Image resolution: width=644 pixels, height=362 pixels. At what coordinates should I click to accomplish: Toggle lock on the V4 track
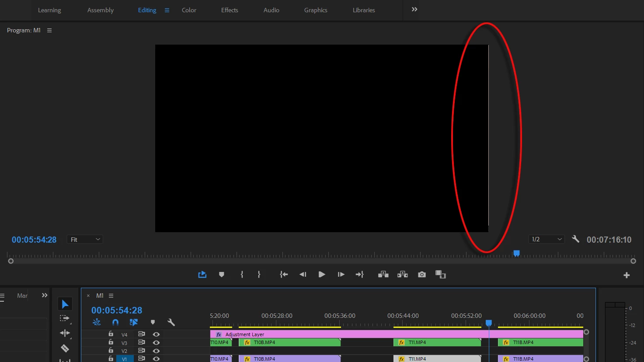pyautogui.click(x=111, y=334)
